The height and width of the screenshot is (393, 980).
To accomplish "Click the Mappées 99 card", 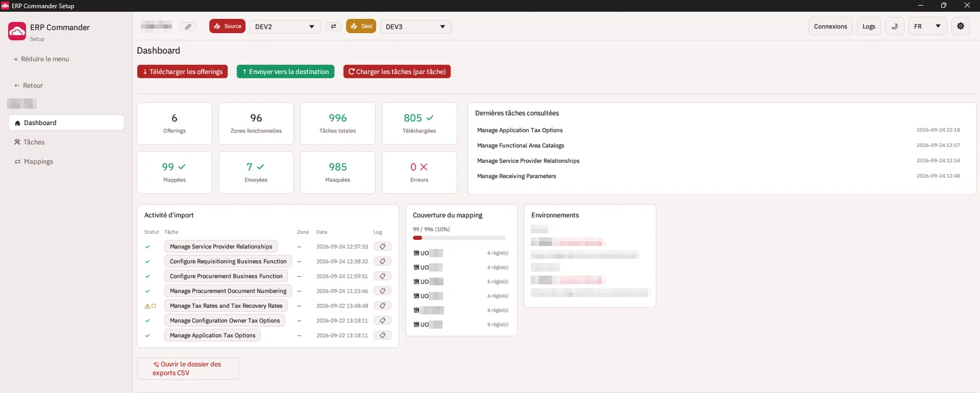I will click(175, 173).
